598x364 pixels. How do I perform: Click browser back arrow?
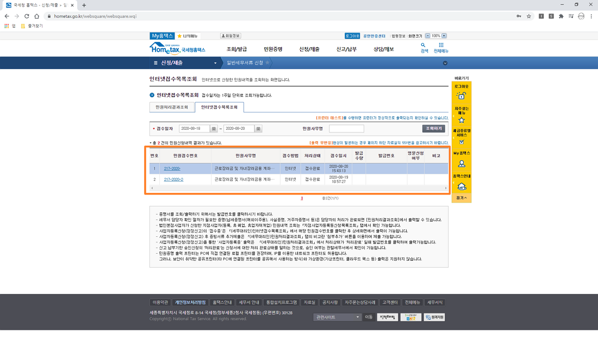(x=7, y=16)
